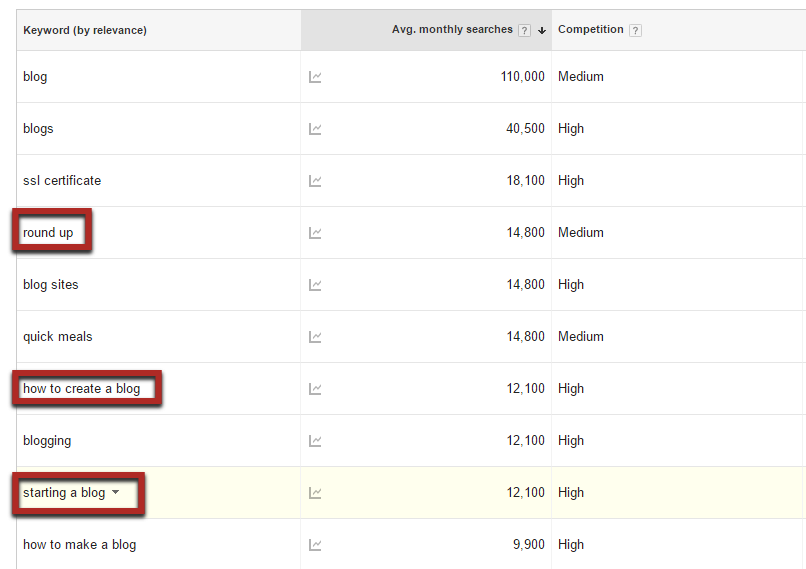Open trend chart for blog sites row
This screenshot has height=569, width=806.
point(315,285)
